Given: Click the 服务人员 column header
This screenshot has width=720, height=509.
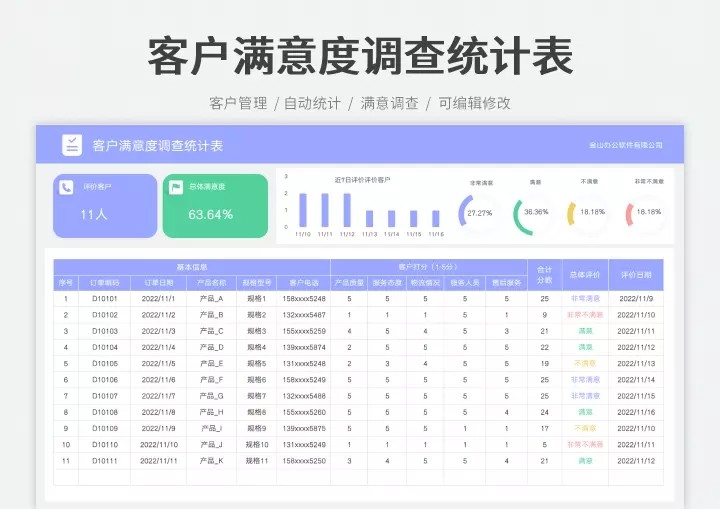Looking at the screenshot, I should point(465,283).
